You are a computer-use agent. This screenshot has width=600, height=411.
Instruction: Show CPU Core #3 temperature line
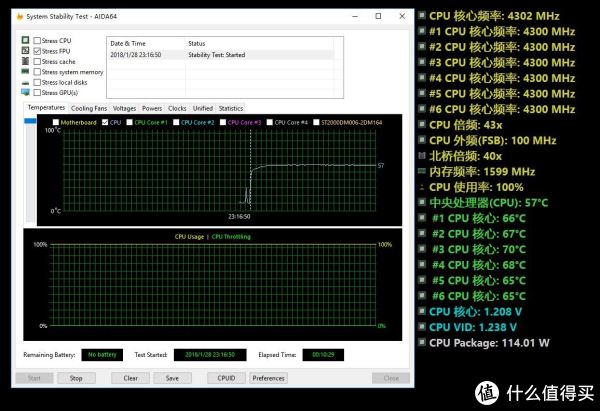point(223,122)
